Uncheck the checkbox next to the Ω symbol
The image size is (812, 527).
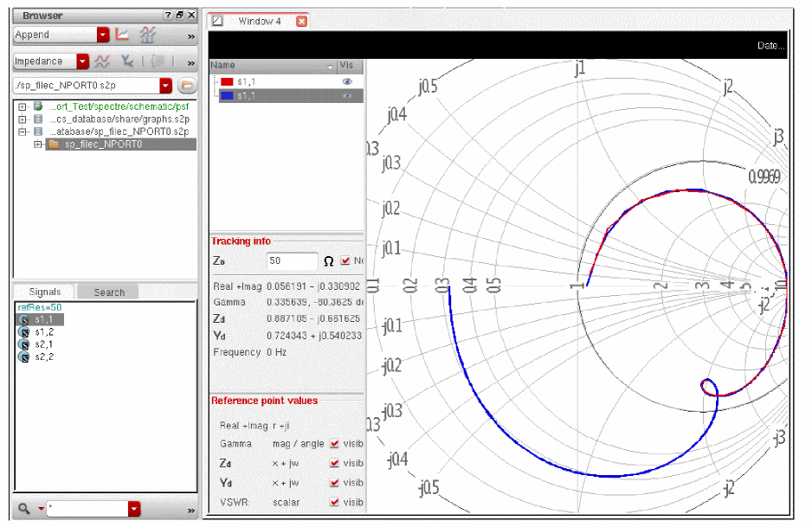click(x=346, y=260)
